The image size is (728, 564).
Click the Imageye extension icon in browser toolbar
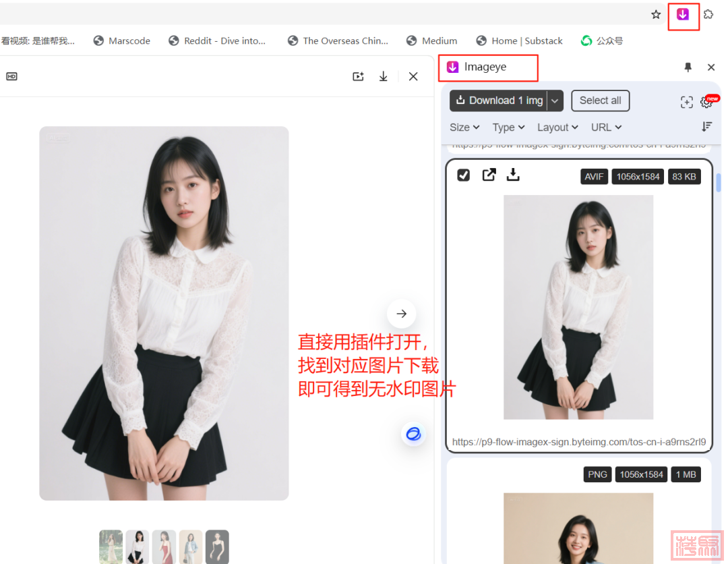[683, 15]
